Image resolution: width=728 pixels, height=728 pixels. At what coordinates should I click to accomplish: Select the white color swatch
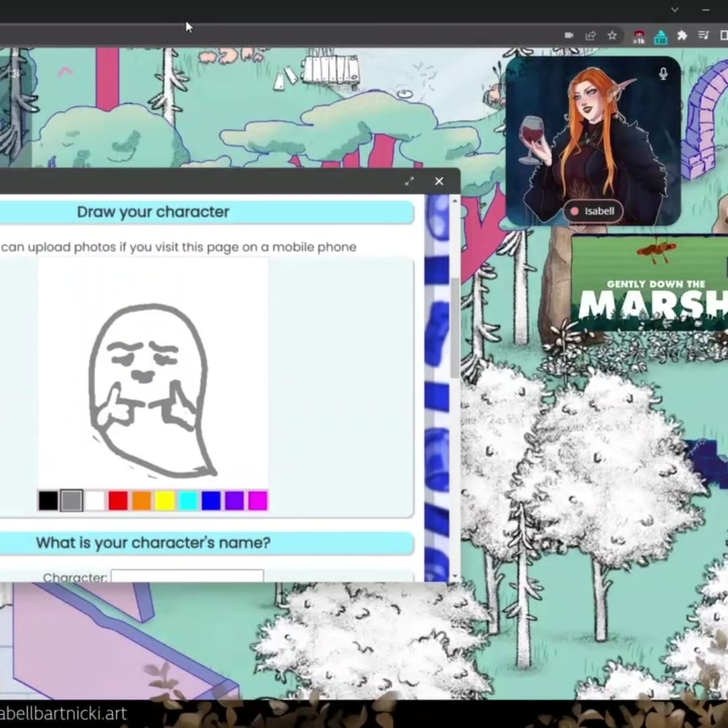(95, 501)
